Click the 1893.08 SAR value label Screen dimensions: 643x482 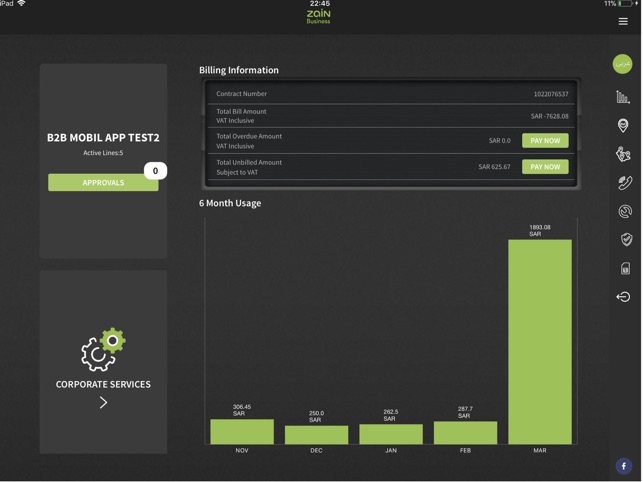540,231
